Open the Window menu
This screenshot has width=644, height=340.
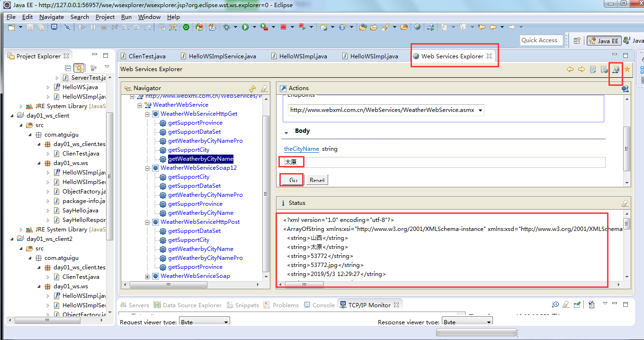(149, 17)
